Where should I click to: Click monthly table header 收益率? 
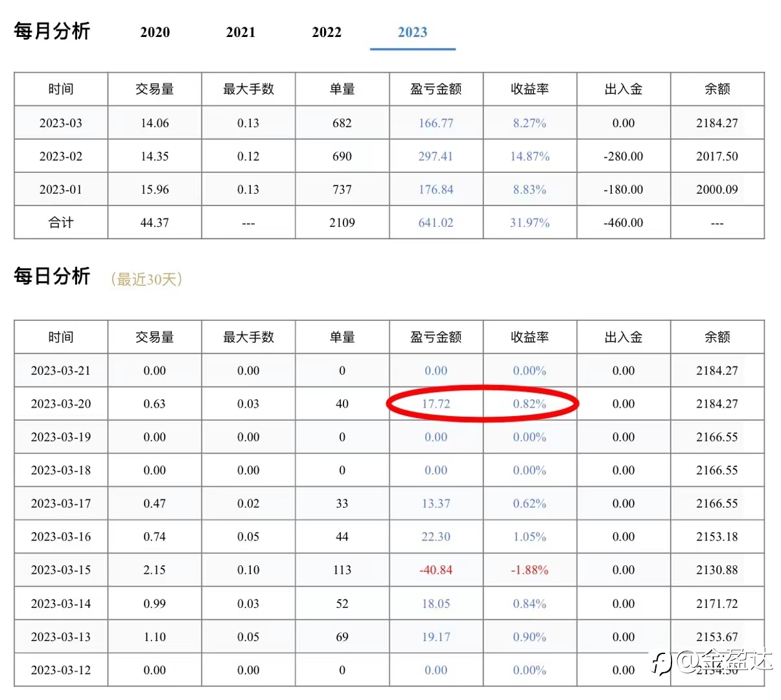pos(530,89)
